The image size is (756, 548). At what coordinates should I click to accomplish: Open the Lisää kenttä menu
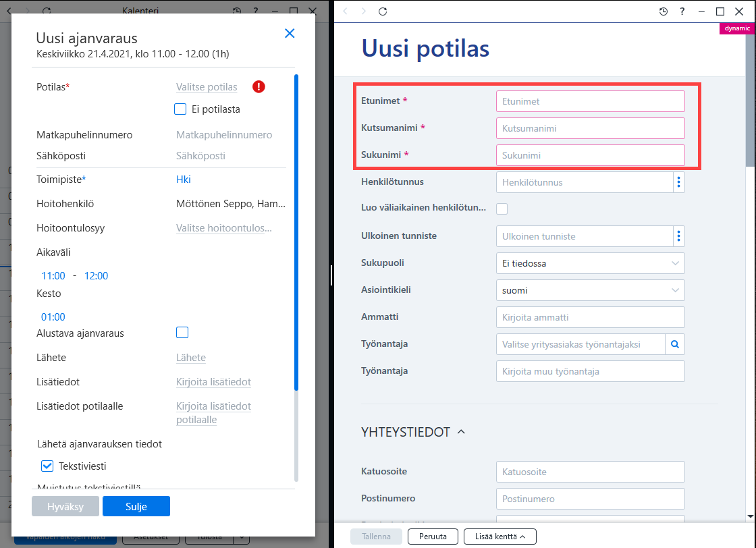tap(500, 537)
